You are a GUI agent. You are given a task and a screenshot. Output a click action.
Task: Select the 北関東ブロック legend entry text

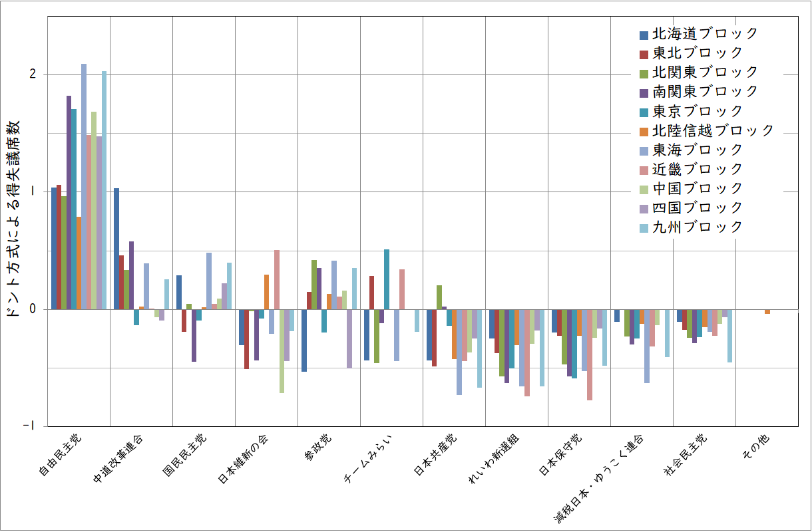[x=705, y=72]
